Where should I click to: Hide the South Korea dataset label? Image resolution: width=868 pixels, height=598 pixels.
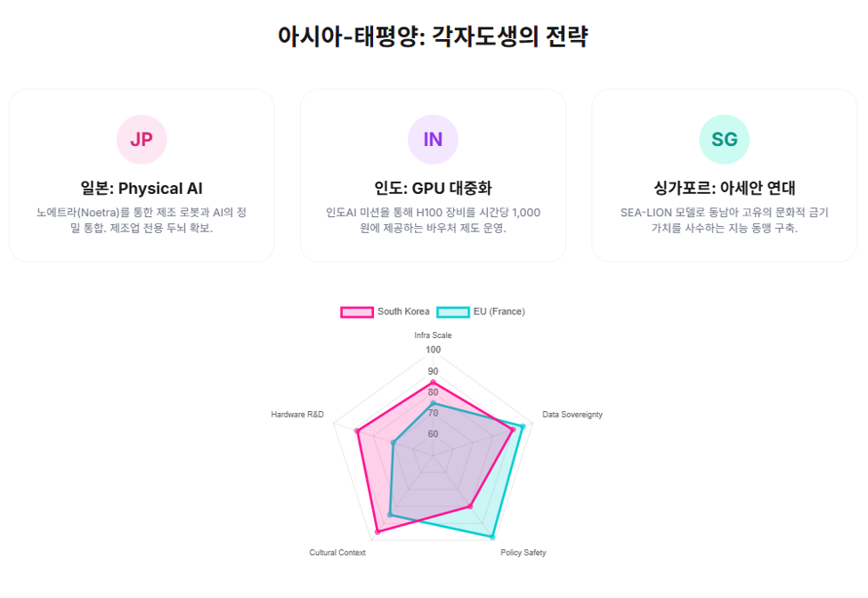pos(403,311)
